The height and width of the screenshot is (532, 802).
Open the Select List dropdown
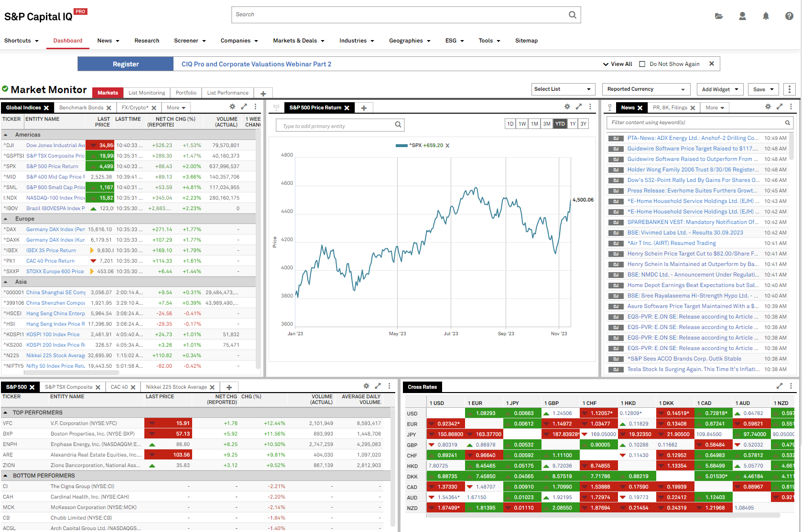563,89
